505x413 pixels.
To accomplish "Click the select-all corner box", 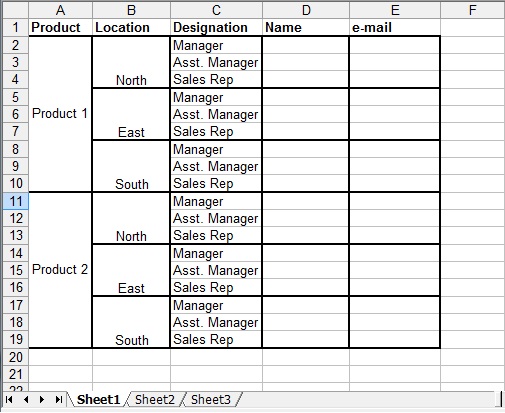I will point(15,10).
